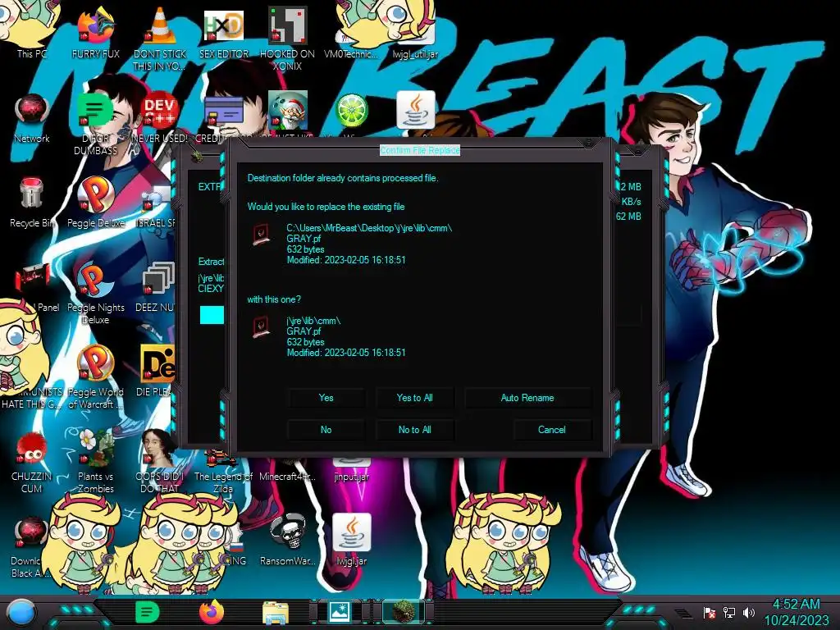This screenshot has height=630, width=840.
Task: Click the Start orb button
Action: coord(21,614)
